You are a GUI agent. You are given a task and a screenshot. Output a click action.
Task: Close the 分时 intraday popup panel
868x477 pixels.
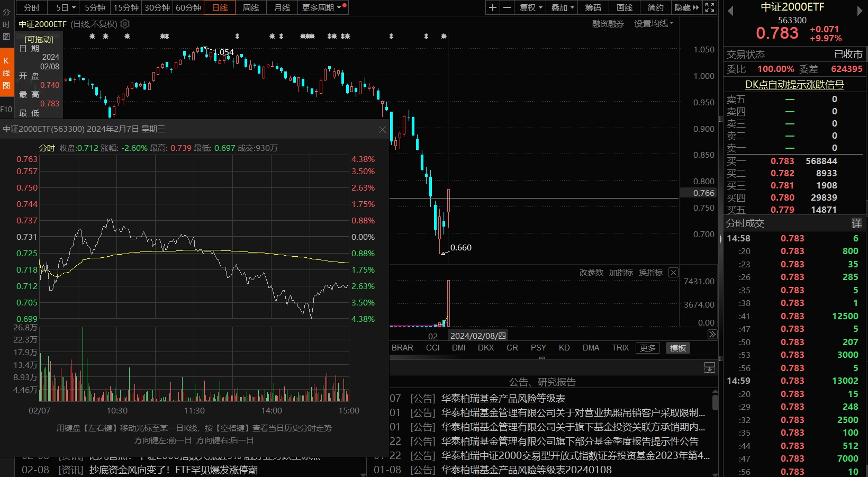tap(383, 130)
